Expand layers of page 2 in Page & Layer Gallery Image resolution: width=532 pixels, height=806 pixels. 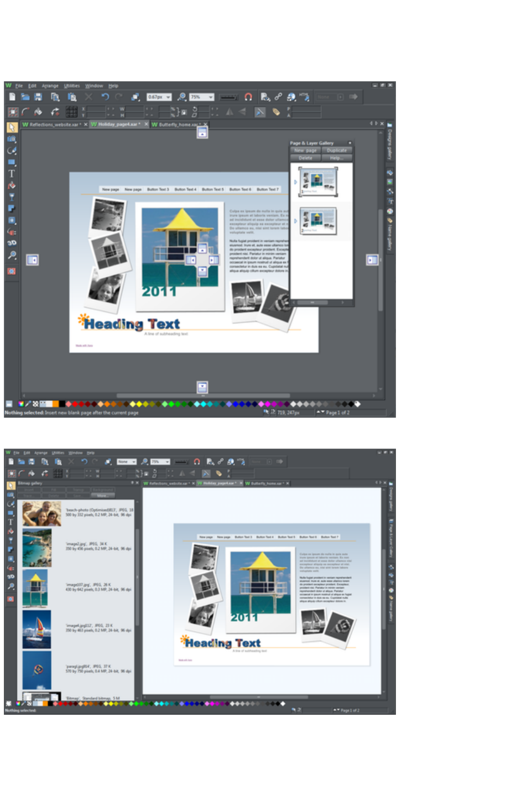point(295,221)
